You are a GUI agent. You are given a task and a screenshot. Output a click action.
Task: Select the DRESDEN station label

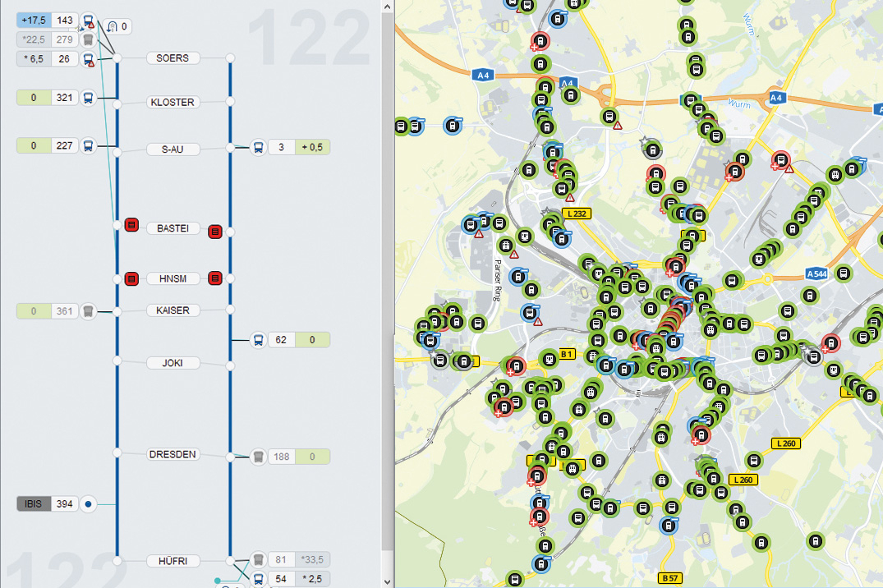[x=175, y=454]
